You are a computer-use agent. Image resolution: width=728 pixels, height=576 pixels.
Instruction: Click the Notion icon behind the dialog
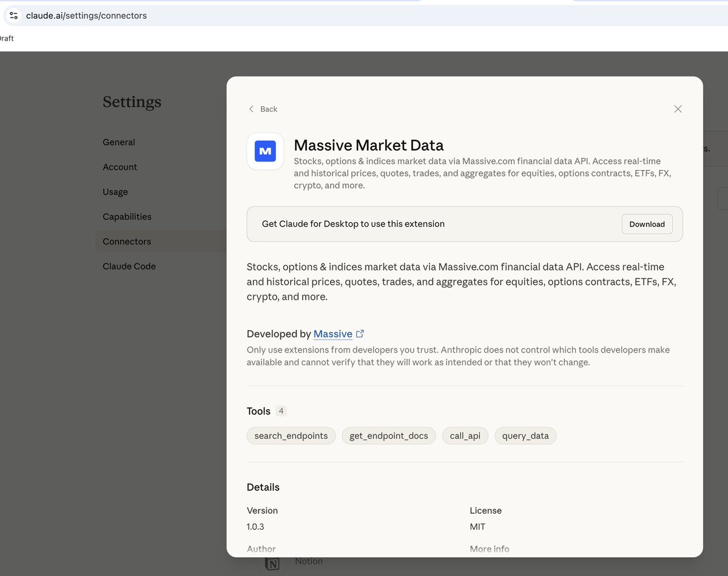click(272, 564)
